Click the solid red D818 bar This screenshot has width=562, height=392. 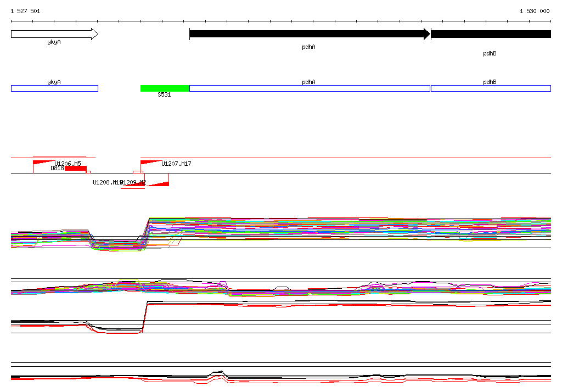(76, 169)
